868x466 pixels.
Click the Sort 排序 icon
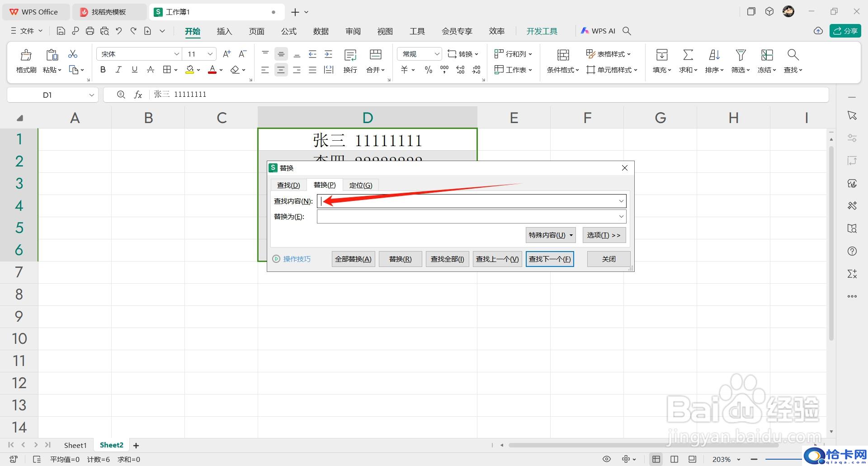[x=714, y=55]
